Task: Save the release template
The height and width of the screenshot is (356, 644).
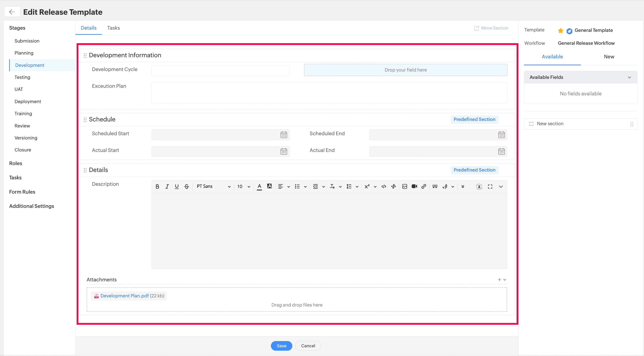Action: [281, 346]
